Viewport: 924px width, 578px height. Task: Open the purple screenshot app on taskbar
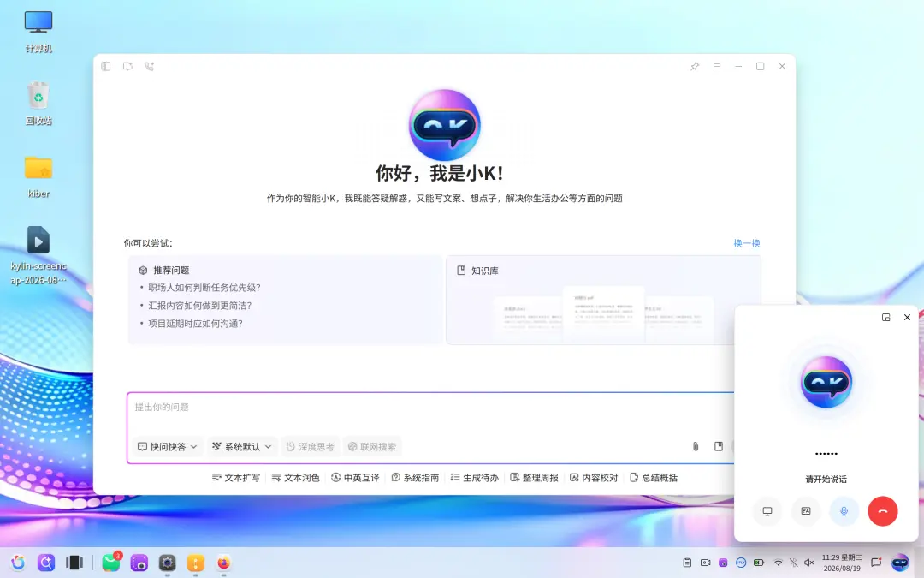click(x=139, y=563)
